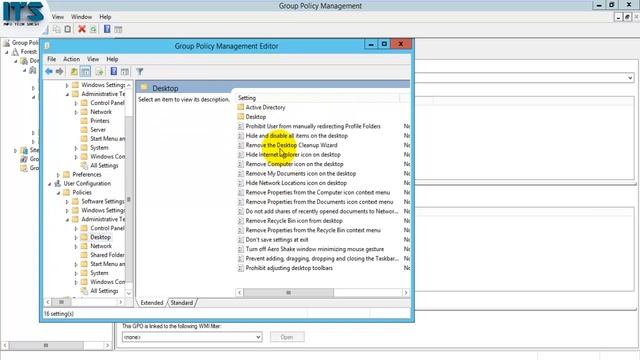Click the Group Policy Management Editor title bar icon
This screenshot has height=360, width=640.
(x=47, y=45)
